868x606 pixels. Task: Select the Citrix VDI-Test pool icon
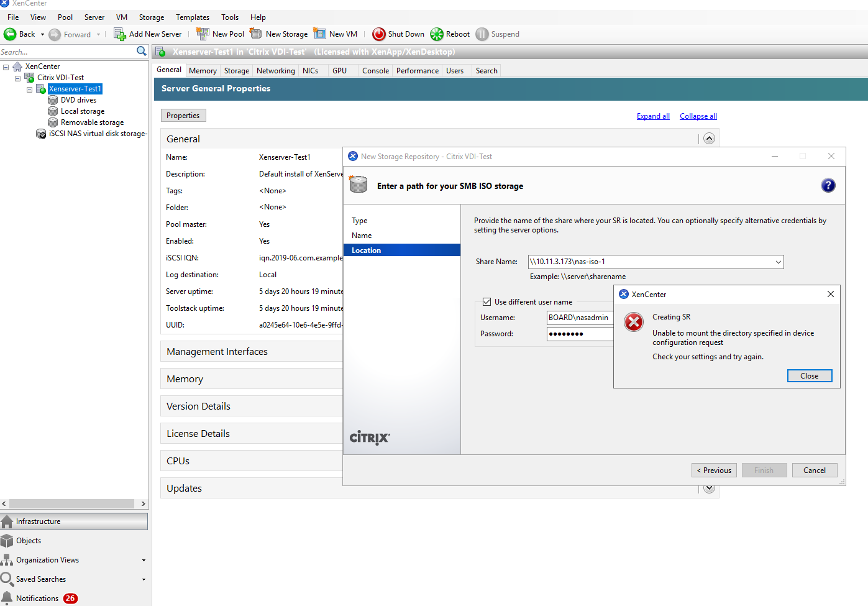(x=29, y=78)
